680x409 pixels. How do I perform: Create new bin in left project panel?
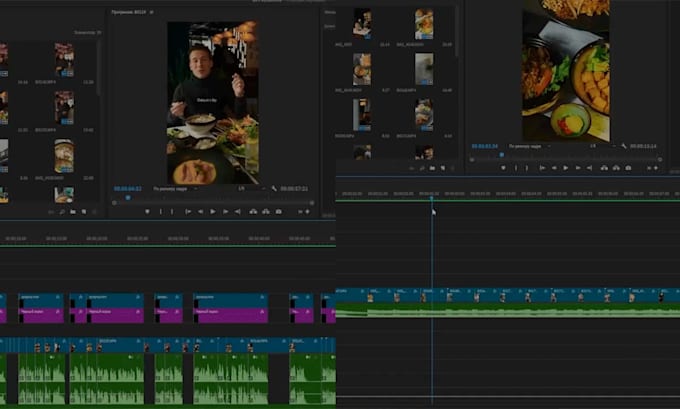pos(73,212)
